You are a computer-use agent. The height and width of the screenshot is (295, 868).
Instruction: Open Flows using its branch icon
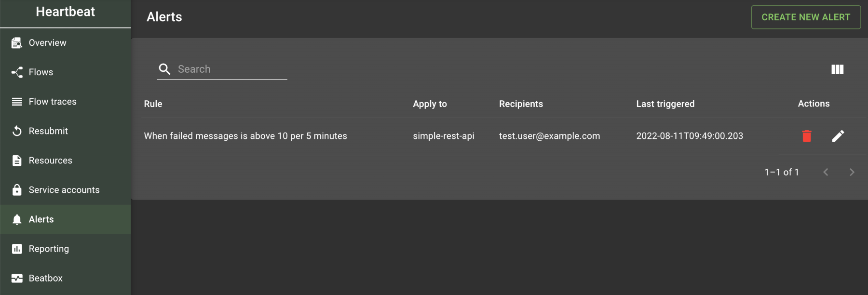[16, 72]
